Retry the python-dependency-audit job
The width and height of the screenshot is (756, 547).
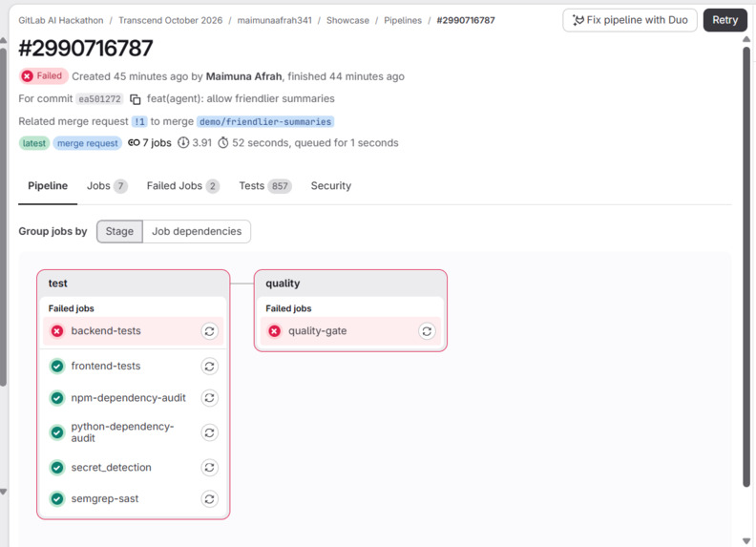[209, 432]
